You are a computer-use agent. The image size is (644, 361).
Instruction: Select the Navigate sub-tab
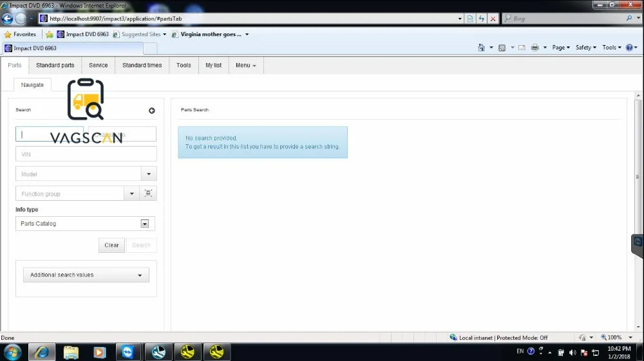[x=32, y=85]
